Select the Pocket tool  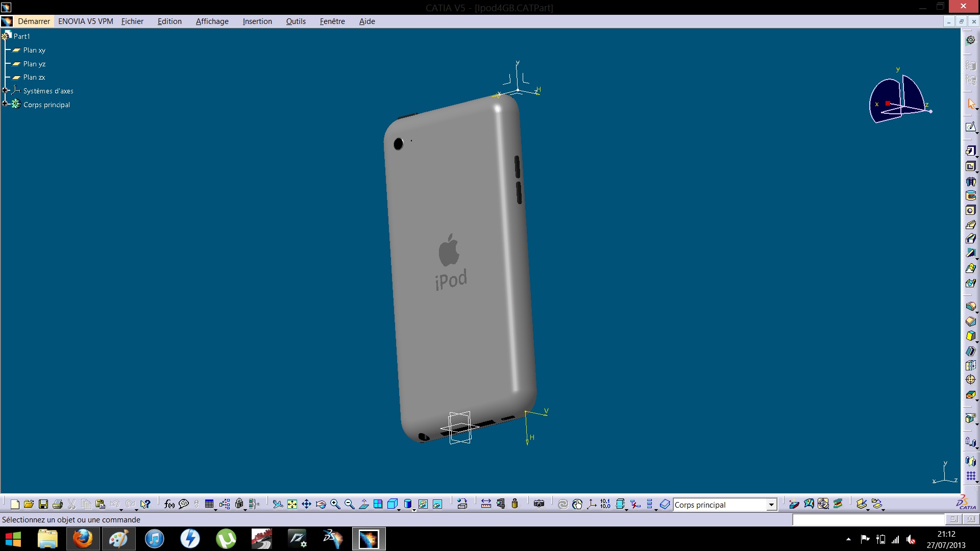click(x=970, y=166)
